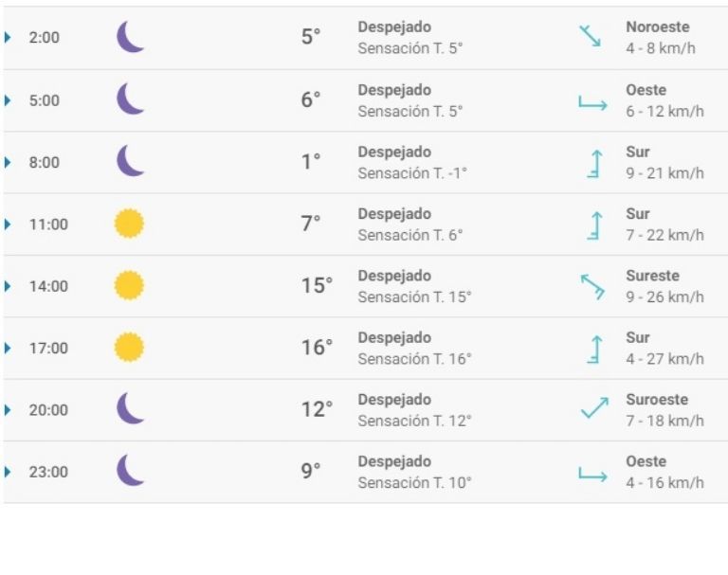Click the Sur wind arrow at 8:00
This screenshot has height=575, width=728.
593,162
